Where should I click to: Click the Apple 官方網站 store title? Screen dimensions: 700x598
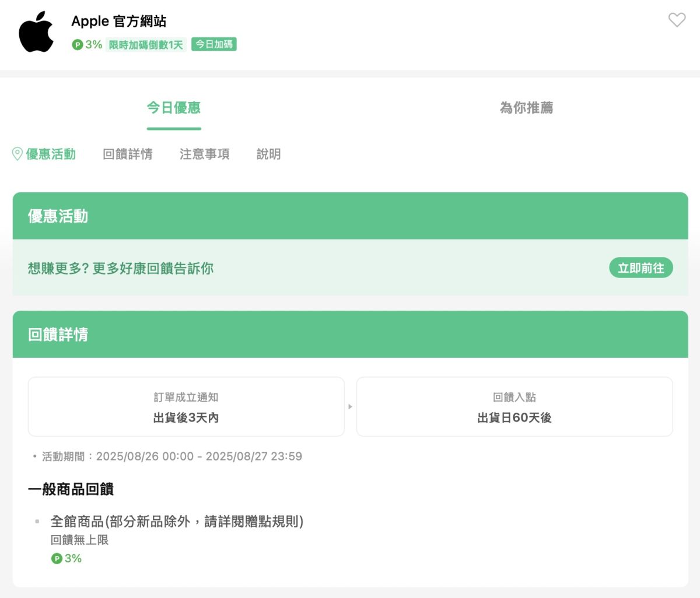(x=119, y=22)
